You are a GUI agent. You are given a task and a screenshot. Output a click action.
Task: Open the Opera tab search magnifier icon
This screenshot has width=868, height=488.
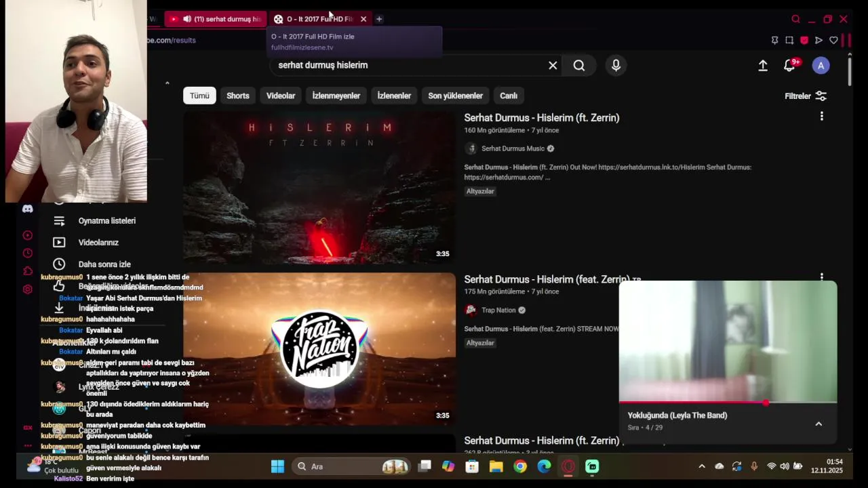[795, 19]
